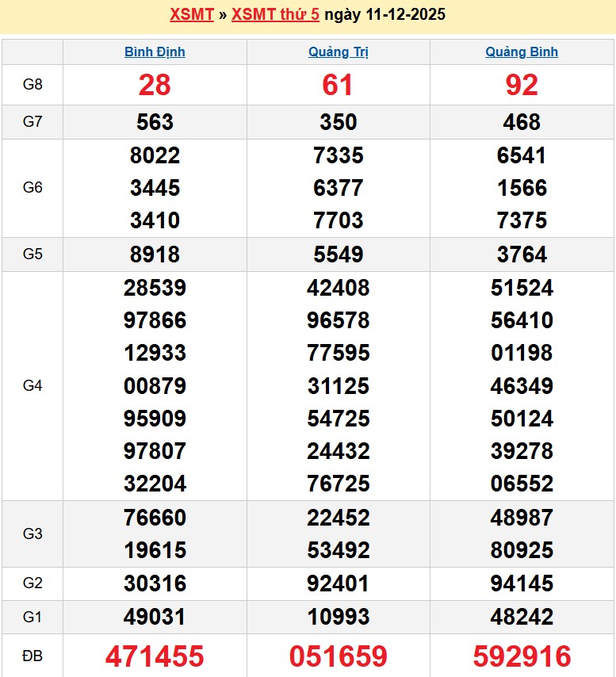Viewport: 616px width, 677px height.
Task: Select the G8 result 61
Action: click(339, 86)
